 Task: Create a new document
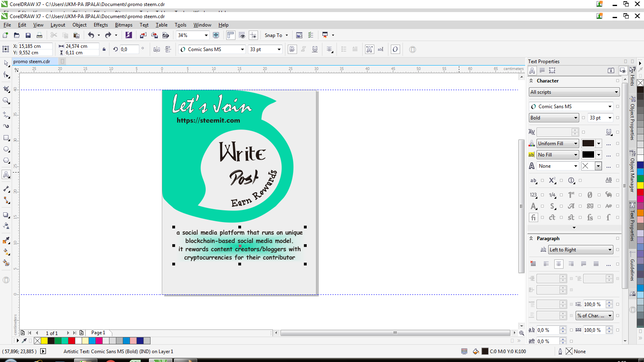[6, 35]
